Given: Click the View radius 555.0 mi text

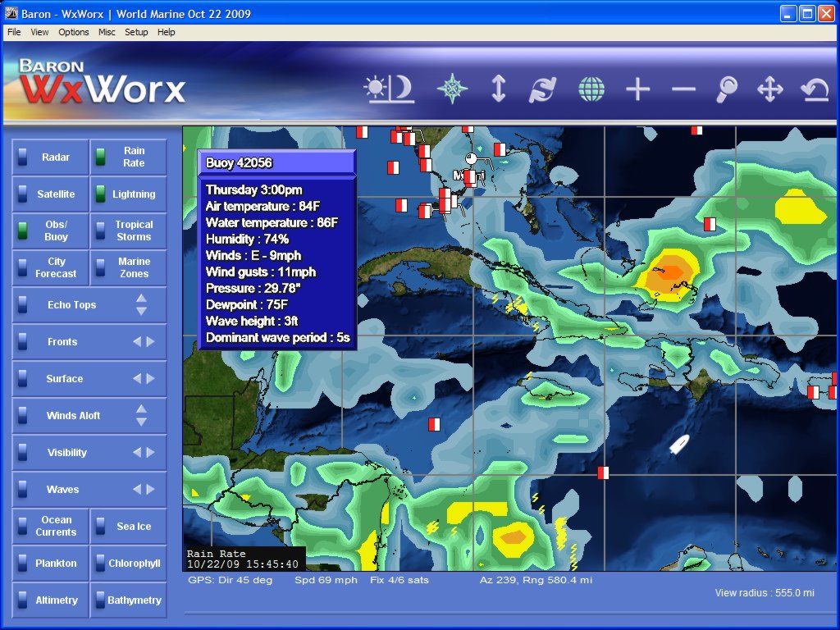Looking at the screenshot, I should pos(765,592).
